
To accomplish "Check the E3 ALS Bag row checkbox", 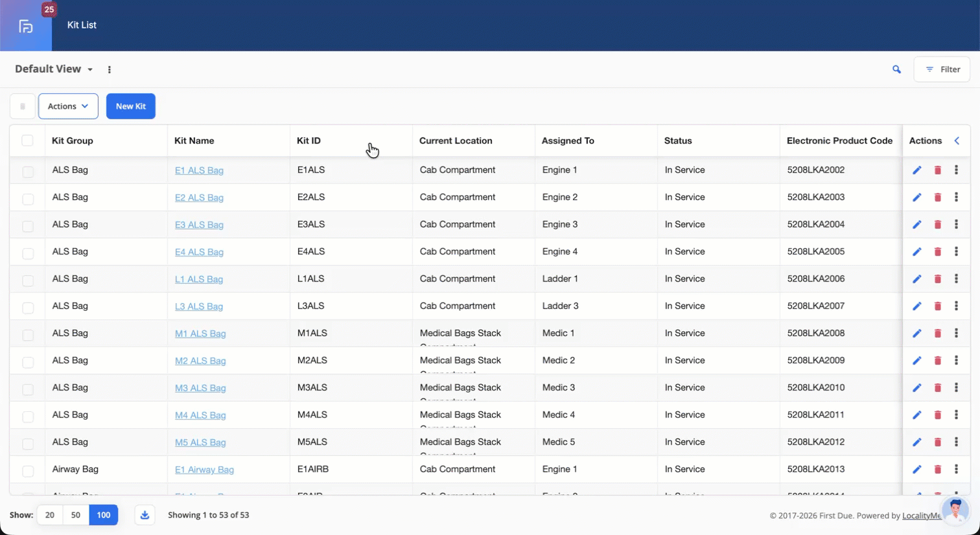I will [27, 226].
